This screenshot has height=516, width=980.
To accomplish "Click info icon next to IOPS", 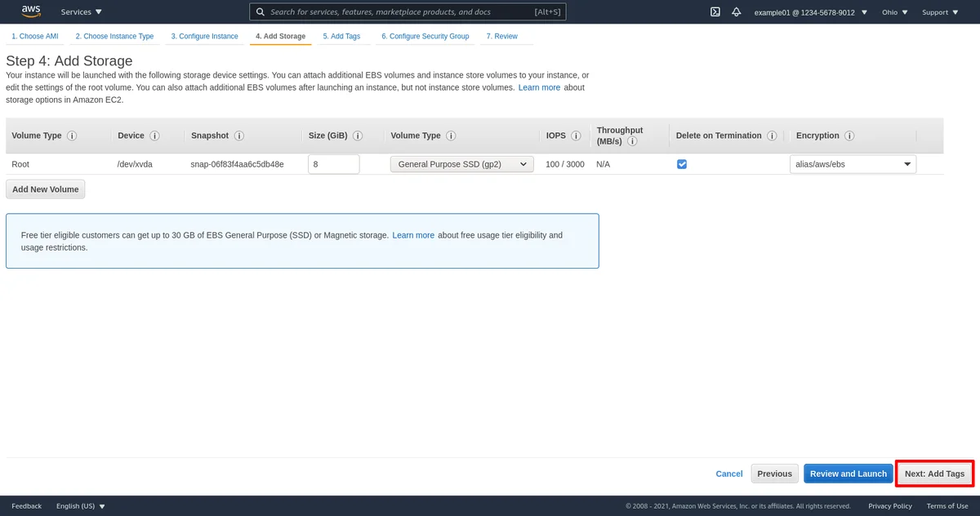I will tap(576, 136).
